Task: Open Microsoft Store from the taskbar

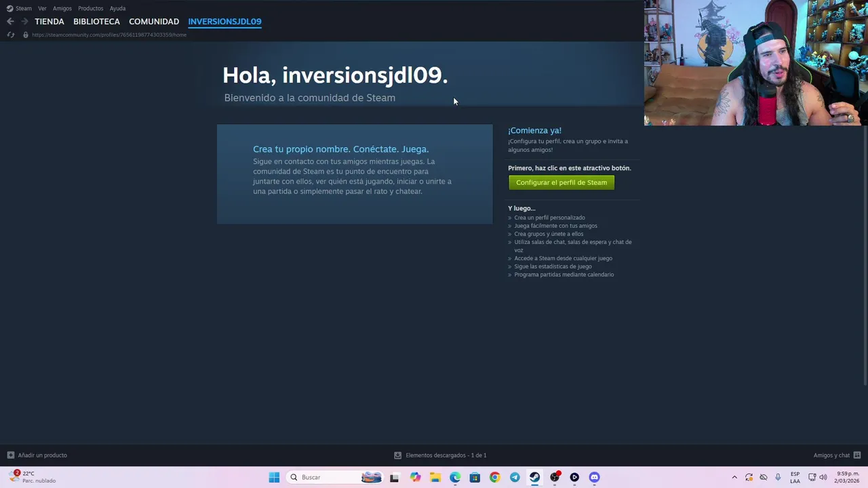Action: 475,477
